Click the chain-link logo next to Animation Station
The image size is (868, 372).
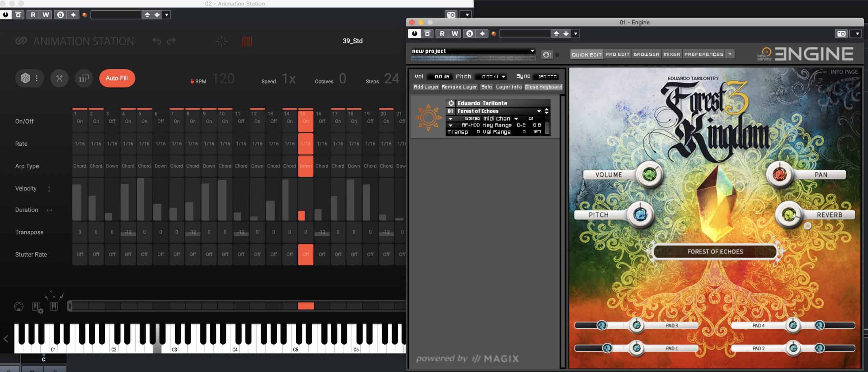(x=21, y=41)
